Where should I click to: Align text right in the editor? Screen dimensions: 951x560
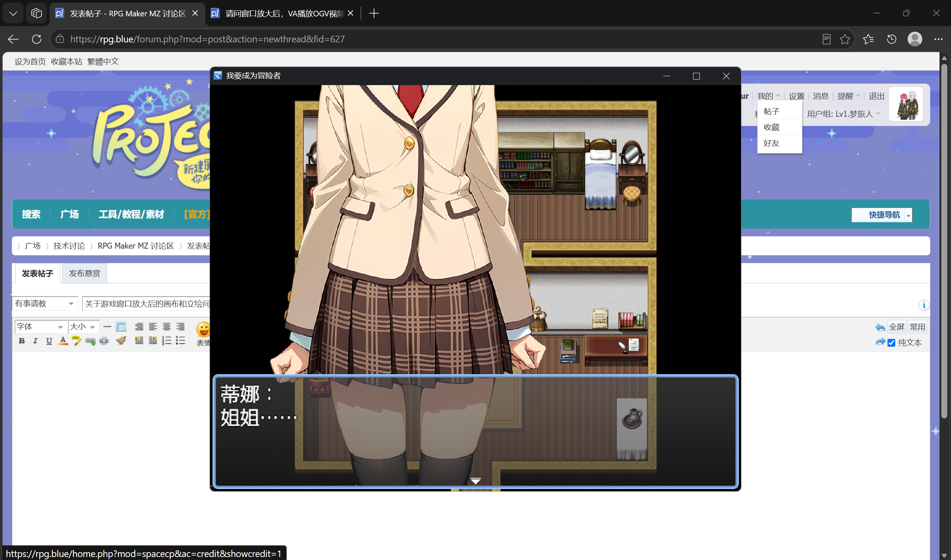tap(180, 327)
